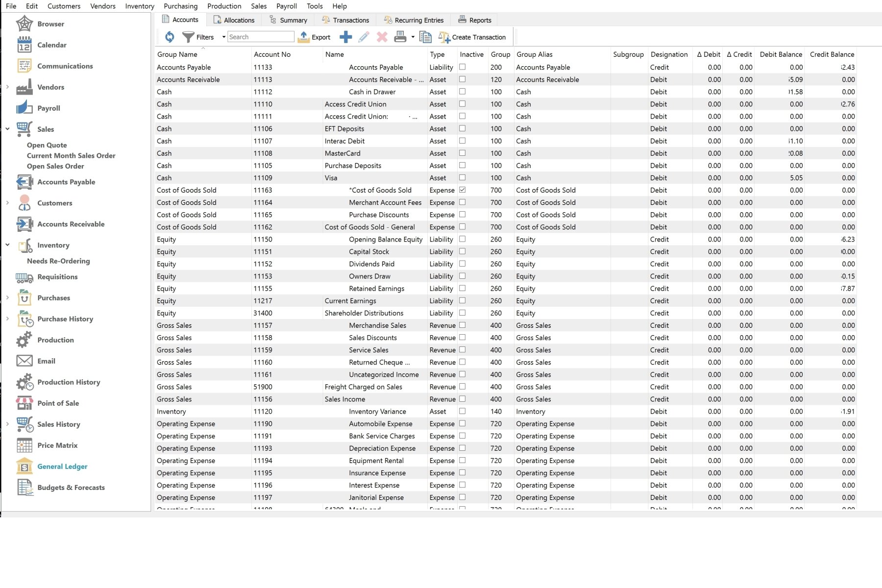Open the Requisitions truck icon
This screenshot has width=882, height=588.
24,277
